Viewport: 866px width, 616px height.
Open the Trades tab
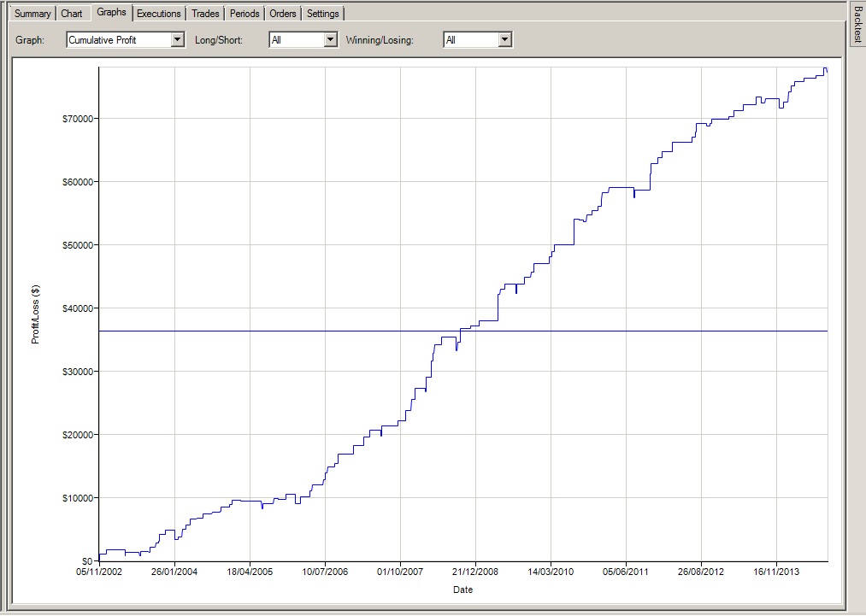pyautogui.click(x=205, y=14)
